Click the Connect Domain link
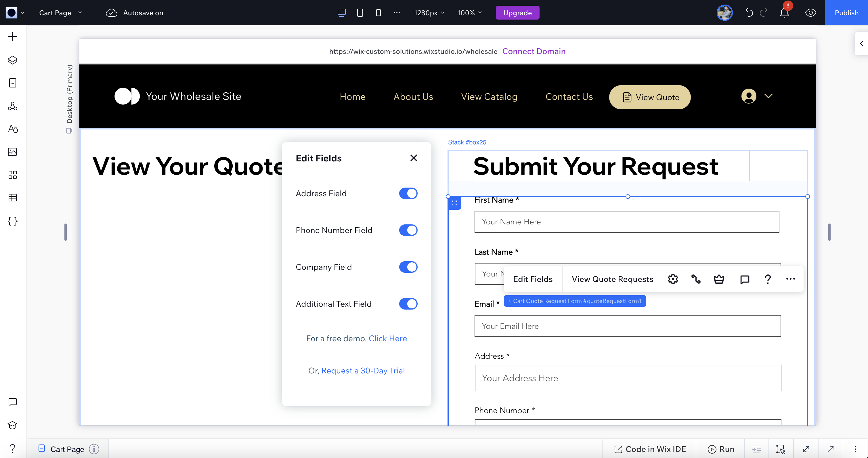 pos(534,51)
